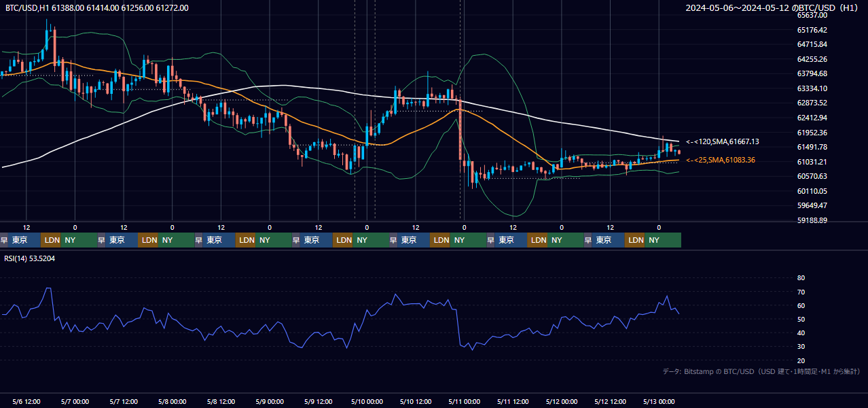Click the RSI axis value 80
Image resolution: width=868 pixels, height=408 pixels.
801,278
